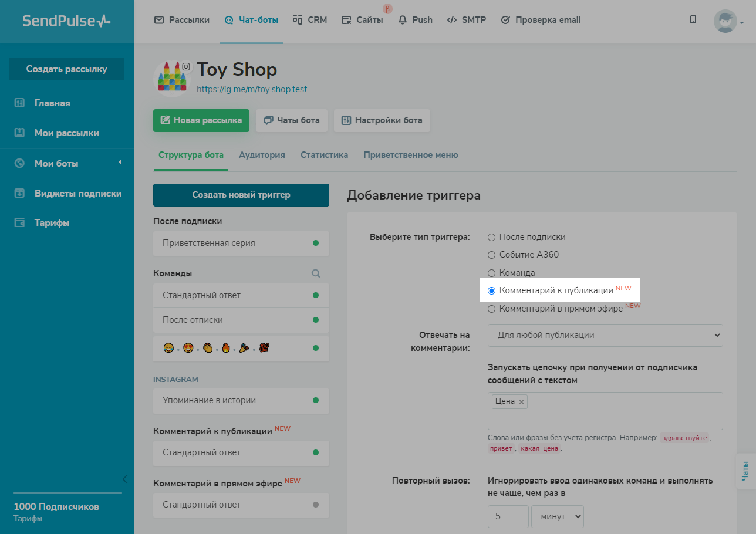Remove the Цена keyword tag

[x=521, y=402]
